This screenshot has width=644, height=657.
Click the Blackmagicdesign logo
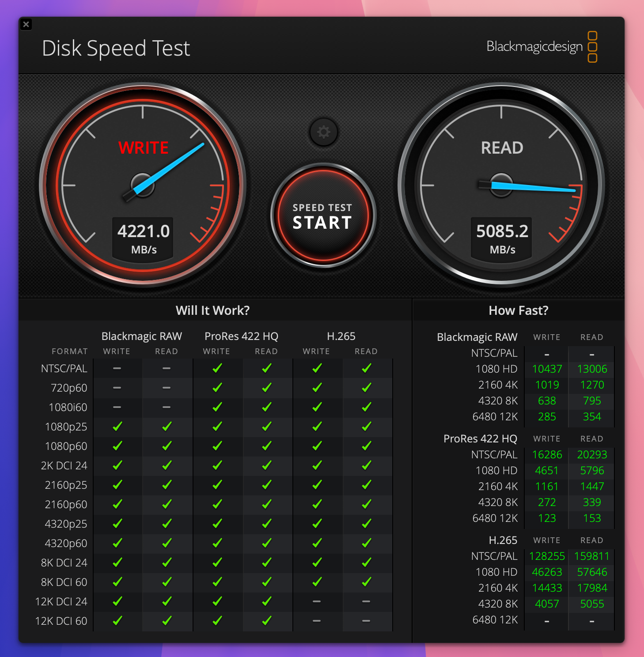click(x=542, y=46)
